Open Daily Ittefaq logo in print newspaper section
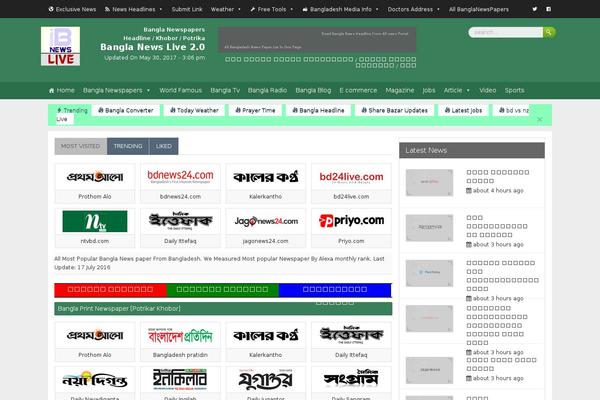Image resolution: width=600 pixels, height=400 pixels. click(x=351, y=335)
